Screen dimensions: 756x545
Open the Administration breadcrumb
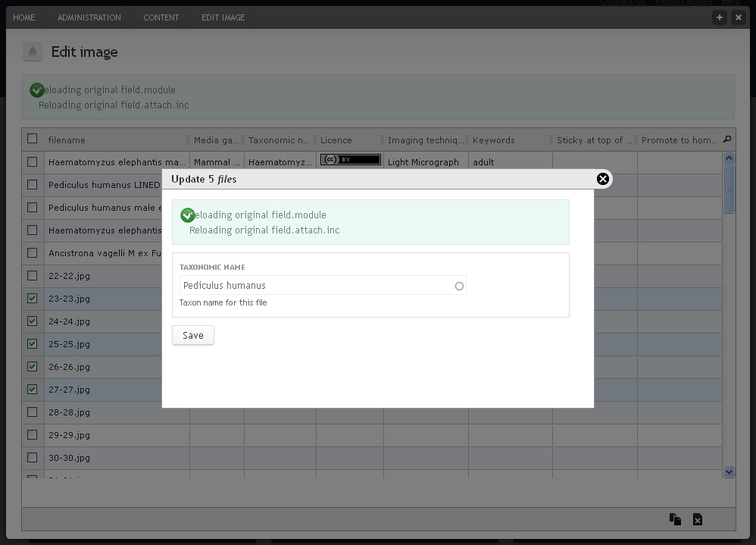[x=89, y=17]
